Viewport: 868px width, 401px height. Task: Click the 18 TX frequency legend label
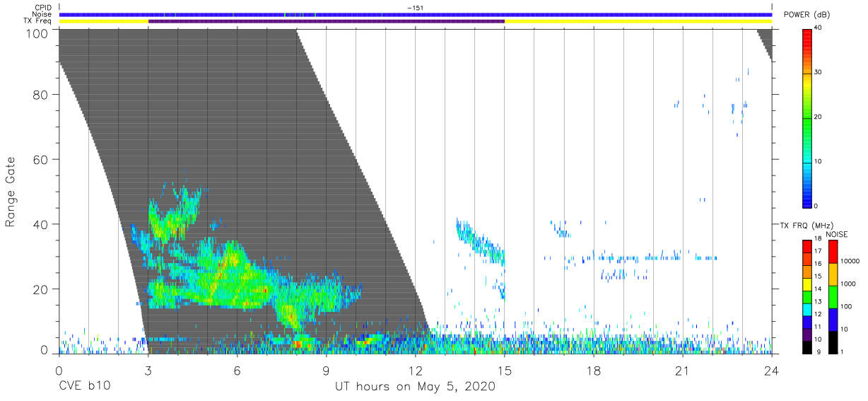pos(818,239)
